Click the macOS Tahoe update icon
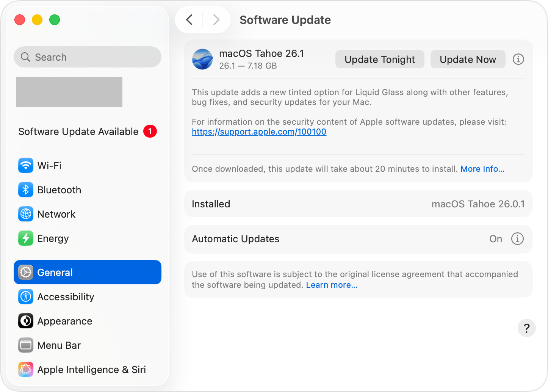 click(x=202, y=59)
